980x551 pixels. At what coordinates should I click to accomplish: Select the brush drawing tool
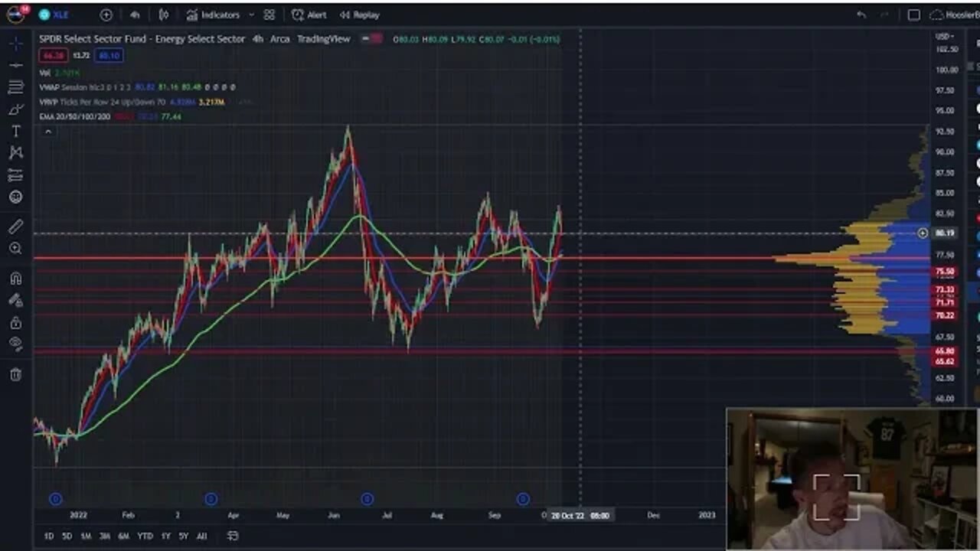click(x=15, y=109)
